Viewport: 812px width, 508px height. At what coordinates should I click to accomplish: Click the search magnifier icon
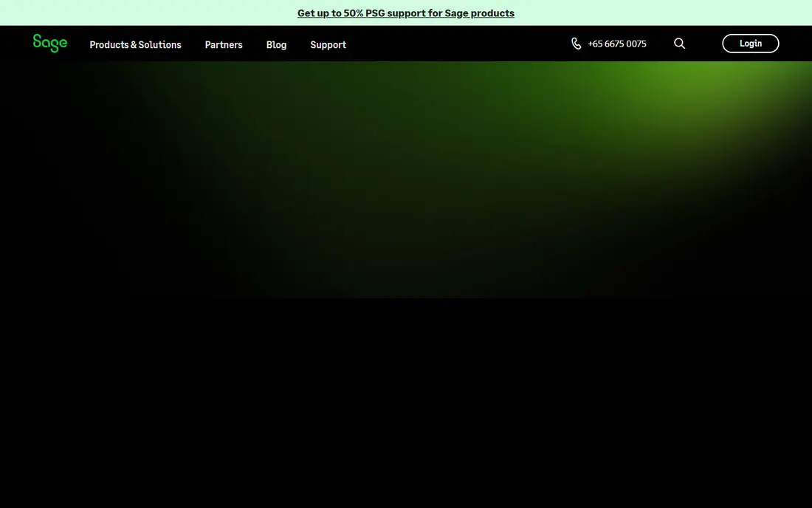[x=679, y=44]
